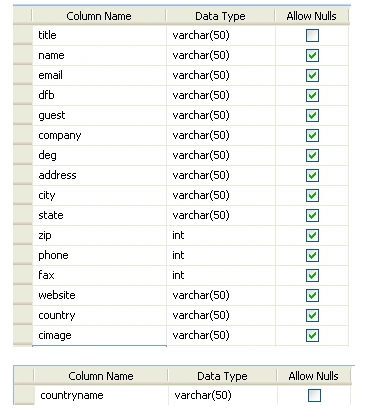The width and height of the screenshot is (366, 412).
Task: Toggle Allow Nulls for the dfb column
Action: point(312,95)
